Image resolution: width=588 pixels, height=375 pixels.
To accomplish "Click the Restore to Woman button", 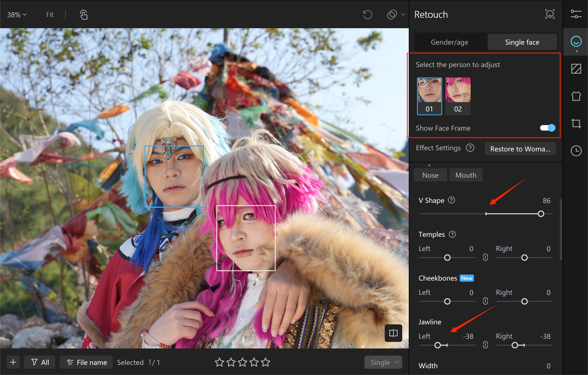I will coord(520,149).
